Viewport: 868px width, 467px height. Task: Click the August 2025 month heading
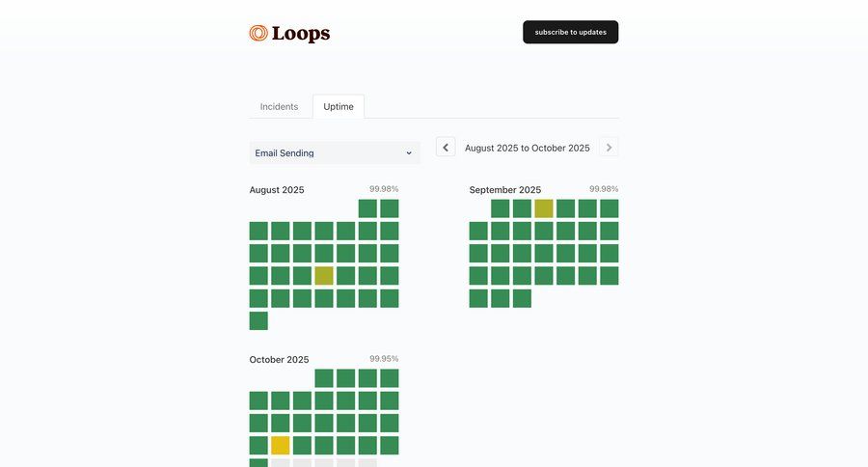pos(277,190)
